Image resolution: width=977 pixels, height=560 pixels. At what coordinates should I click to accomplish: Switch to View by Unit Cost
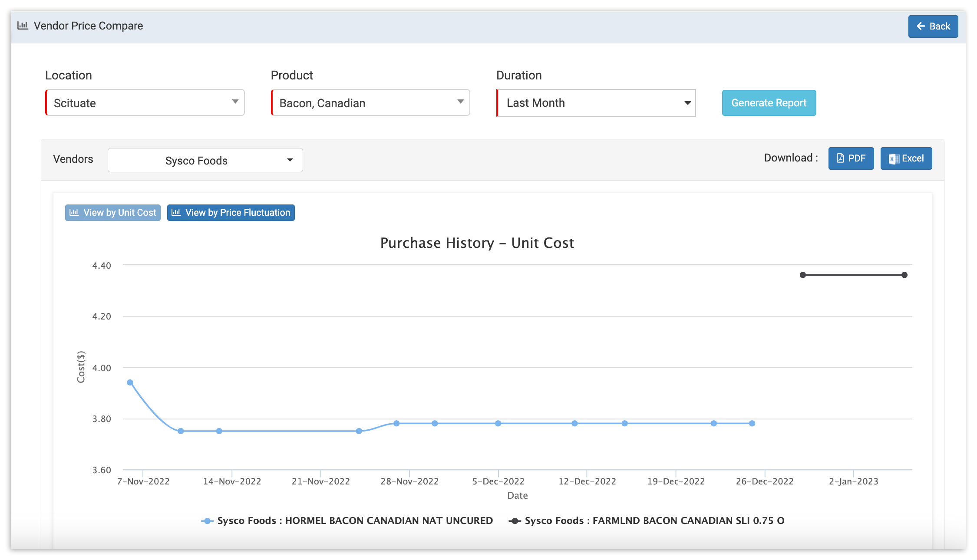pyautogui.click(x=113, y=213)
